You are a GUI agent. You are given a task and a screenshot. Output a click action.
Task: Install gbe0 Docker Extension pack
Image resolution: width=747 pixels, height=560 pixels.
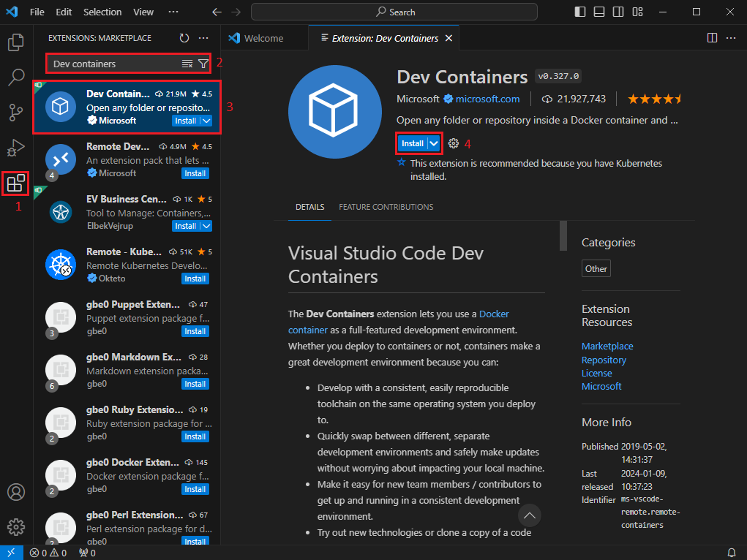pos(195,489)
